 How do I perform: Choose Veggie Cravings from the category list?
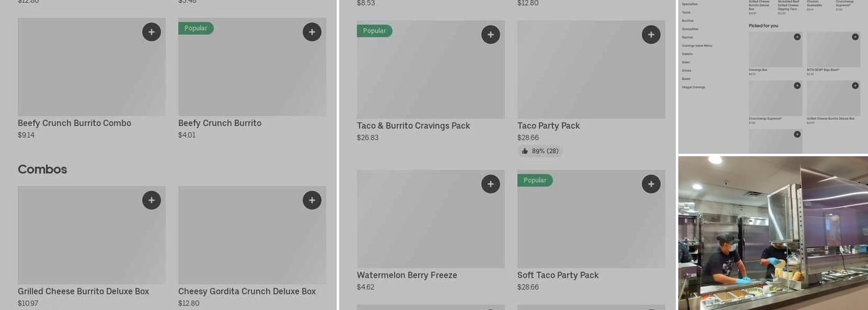click(x=693, y=87)
